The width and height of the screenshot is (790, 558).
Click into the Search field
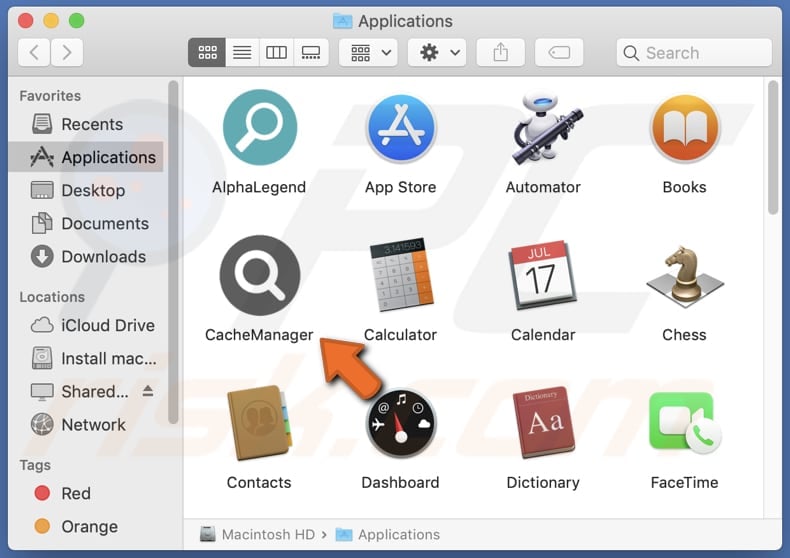[694, 52]
